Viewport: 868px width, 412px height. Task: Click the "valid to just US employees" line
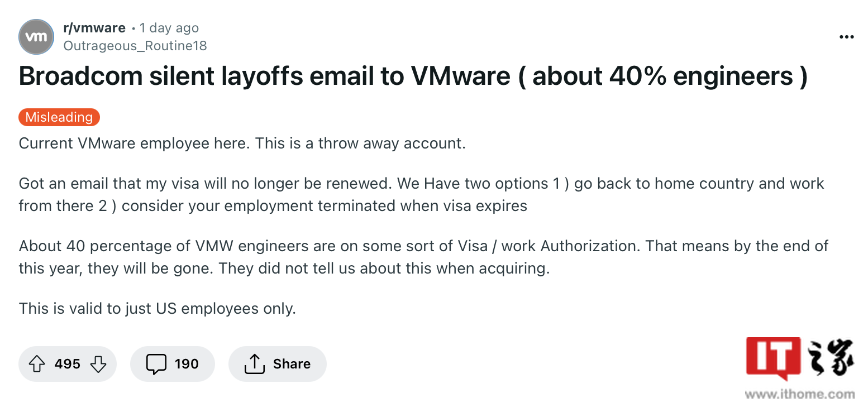(x=157, y=308)
